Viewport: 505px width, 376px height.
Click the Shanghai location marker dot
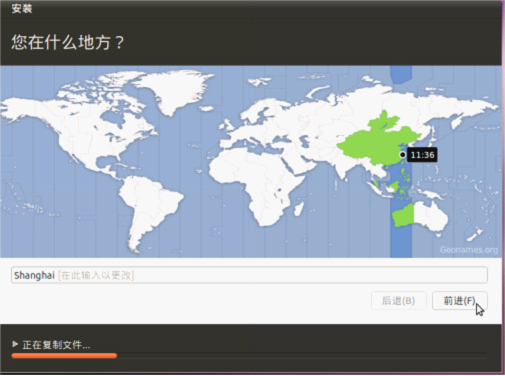(402, 155)
